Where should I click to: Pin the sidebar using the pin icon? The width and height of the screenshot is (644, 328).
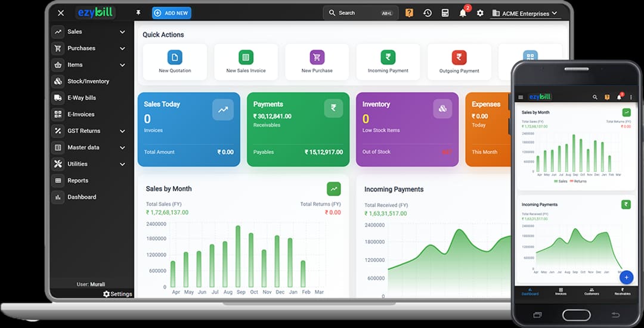[138, 13]
